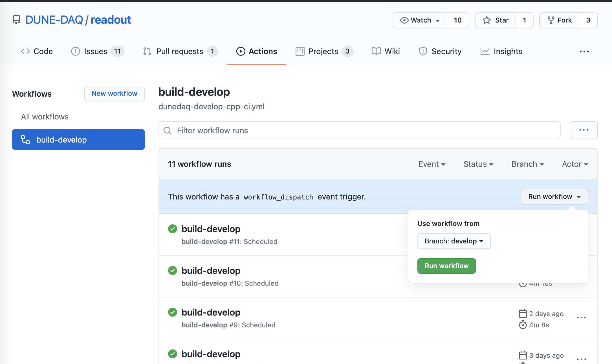Expand the Branch: develop selector
612x364 pixels.
pyautogui.click(x=454, y=241)
